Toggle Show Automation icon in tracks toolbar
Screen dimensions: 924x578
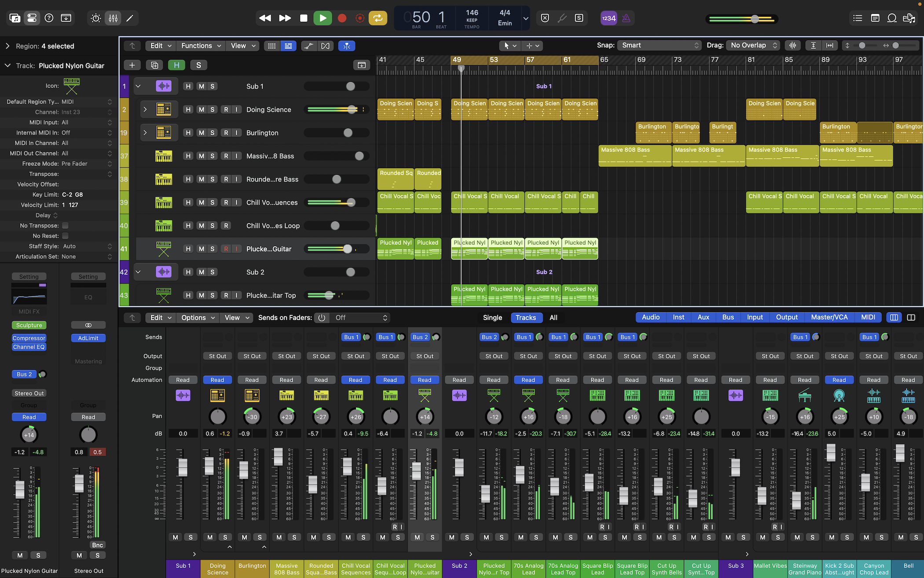coord(308,46)
